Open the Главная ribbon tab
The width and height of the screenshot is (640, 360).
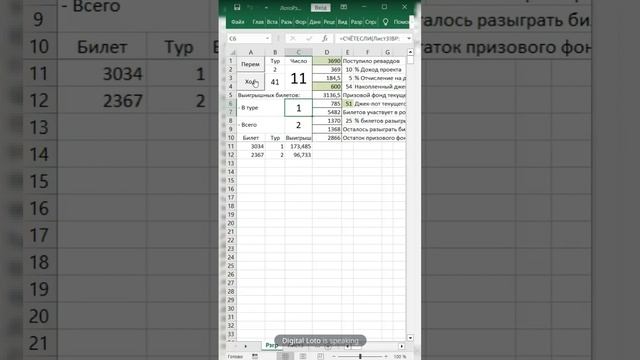[x=258, y=22]
